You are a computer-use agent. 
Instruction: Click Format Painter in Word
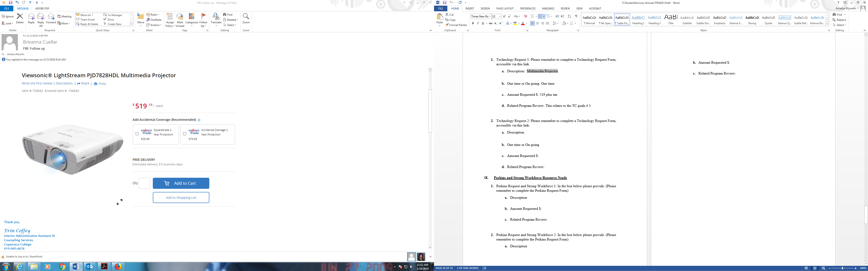click(x=456, y=25)
